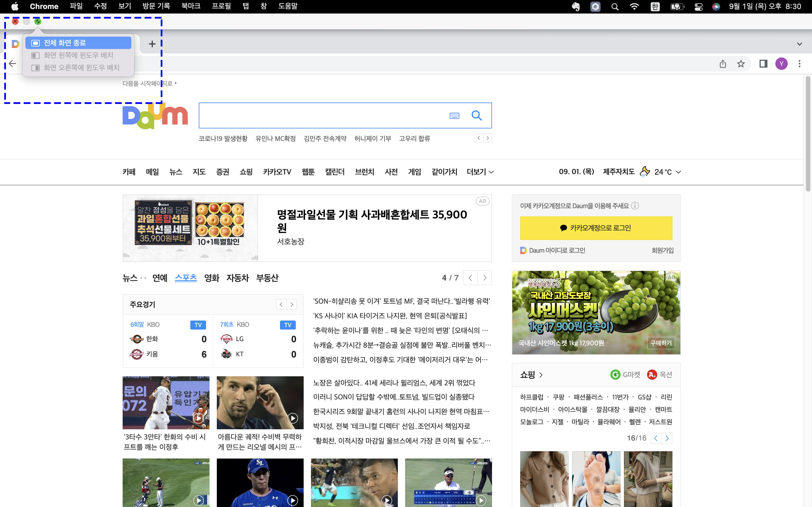Switch to the 영화 news tab
The height and width of the screenshot is (507, 812).
pyautogui.click(x=212, y=278)
